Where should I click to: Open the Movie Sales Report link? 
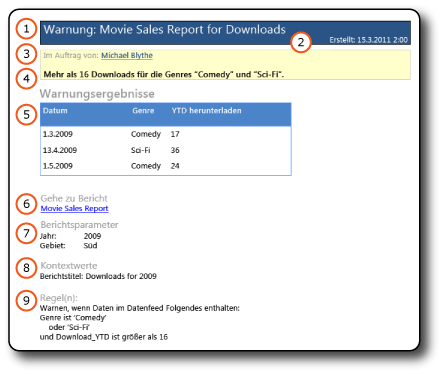point(74,209)
